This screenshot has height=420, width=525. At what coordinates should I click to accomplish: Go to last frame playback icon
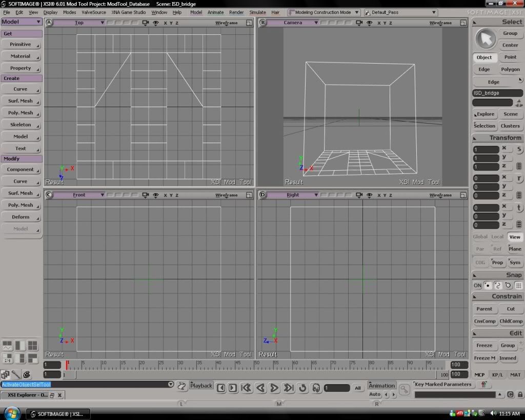(289, 388)
